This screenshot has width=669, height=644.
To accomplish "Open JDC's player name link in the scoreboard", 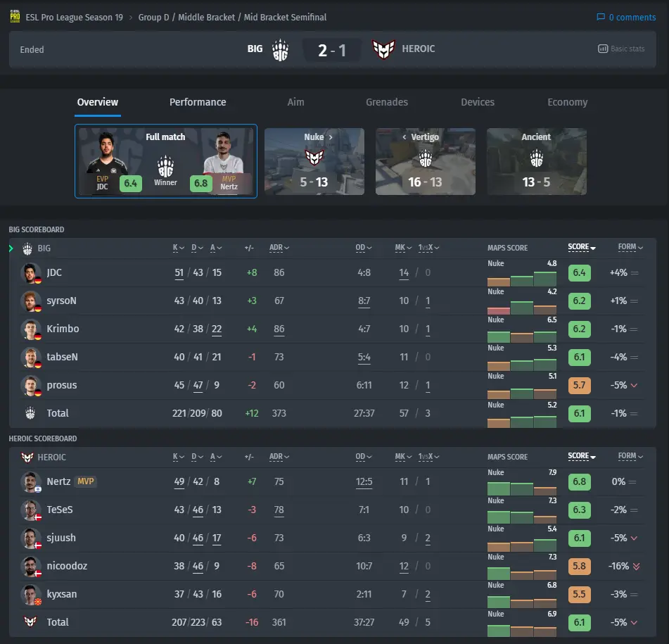I will coord(54,272).
